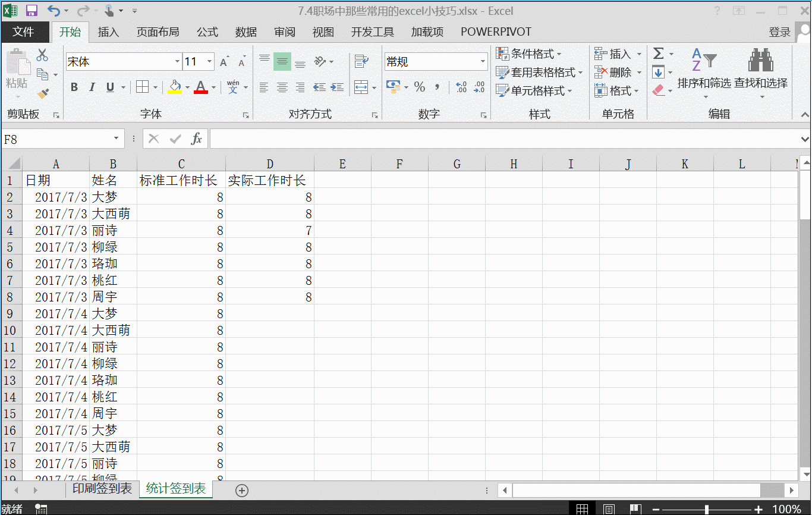Click the Format Painter brush icon
Viewport: 812px width, 515px height.
pyautogui.click(x=42, y=93)
